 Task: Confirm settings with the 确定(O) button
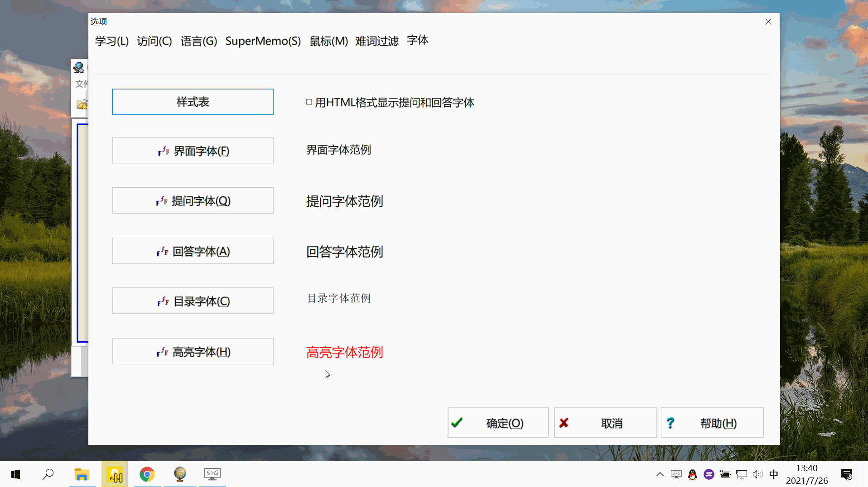click(497, 423)
